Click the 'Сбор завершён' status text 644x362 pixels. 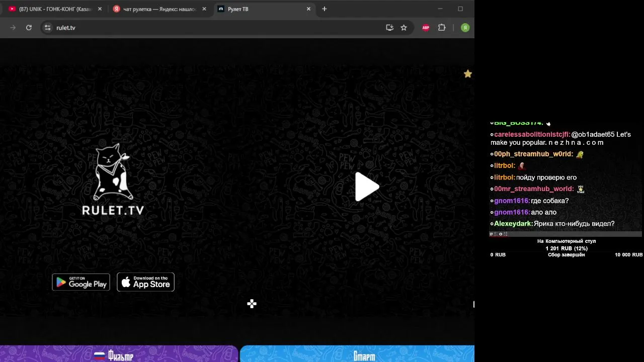point(567,255)
